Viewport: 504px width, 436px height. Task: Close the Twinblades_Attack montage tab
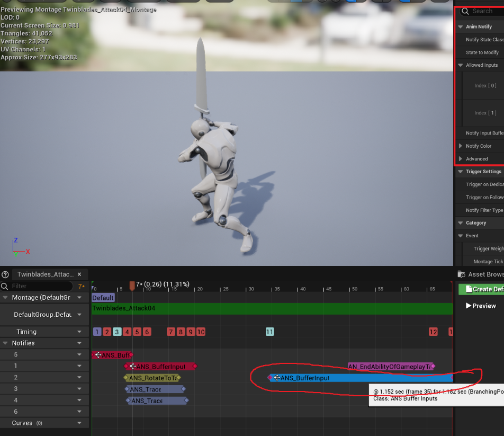(79, 274)
